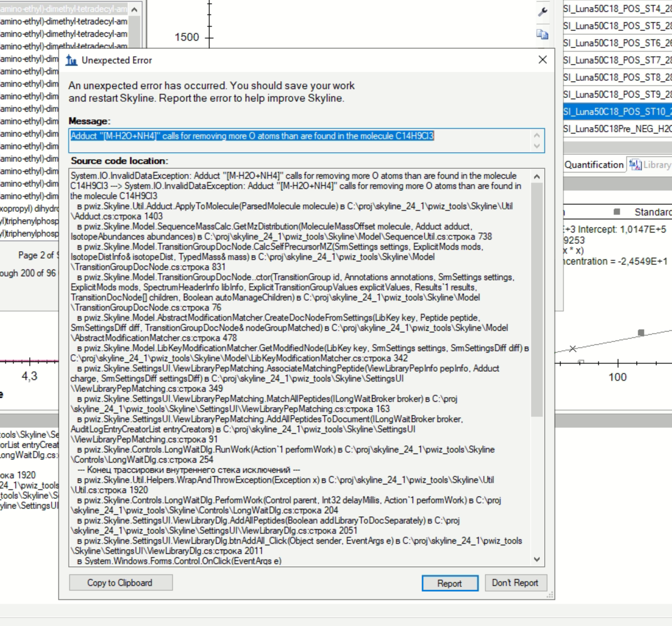Switch to the Quantification tab
The height and width of the screenshot is (626, 672).
(594, 165)
